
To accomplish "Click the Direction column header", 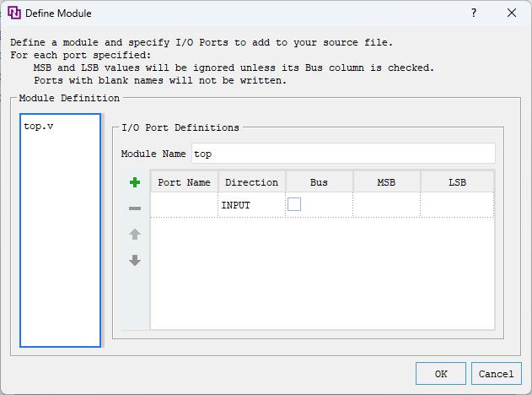I will (x=251, y=182).
